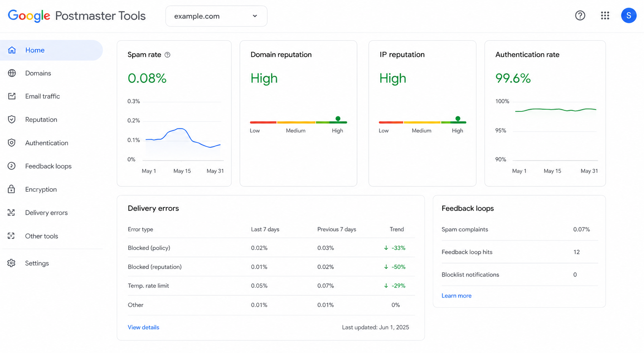
Task: Click the Authentication rate card title
Action: (x=527, y=54)
